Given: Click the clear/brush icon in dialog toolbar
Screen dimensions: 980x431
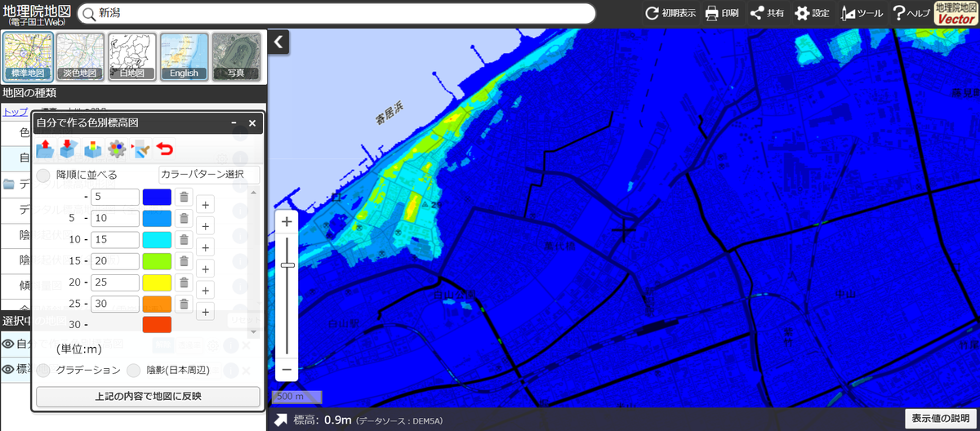Looking at the screenshot, I should click(x=140, y=149).
